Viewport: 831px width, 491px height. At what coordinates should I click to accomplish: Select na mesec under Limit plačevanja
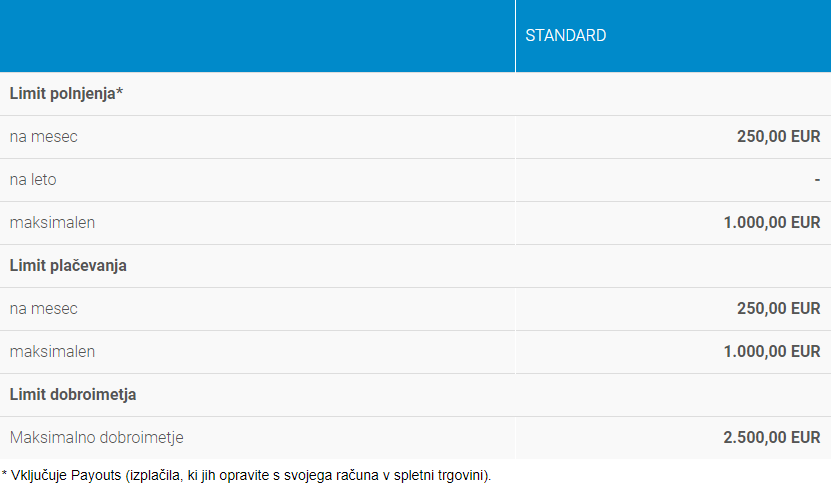(x=44, y=309)
